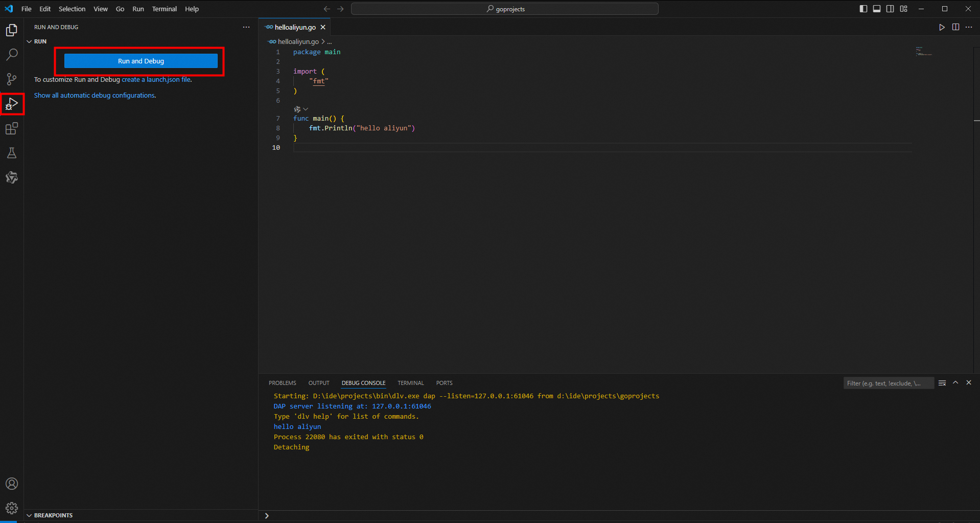Image resolution: width=980 pixels, height=523 pixels.
Task: Click the debug console Filter field
Action: click(x=889, y=383)
